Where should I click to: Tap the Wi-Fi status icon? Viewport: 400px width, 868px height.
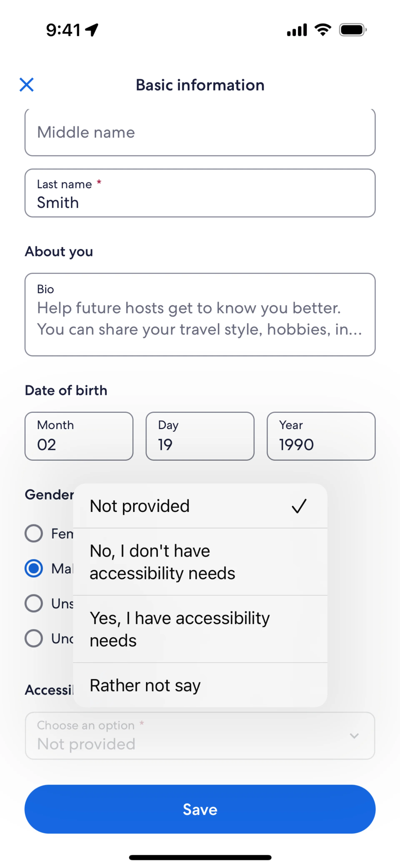coord(322,30)
